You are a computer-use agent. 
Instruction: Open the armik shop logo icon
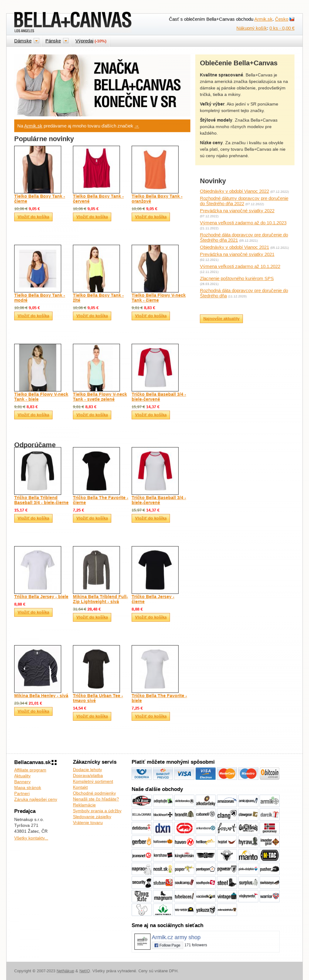point(269,801)
